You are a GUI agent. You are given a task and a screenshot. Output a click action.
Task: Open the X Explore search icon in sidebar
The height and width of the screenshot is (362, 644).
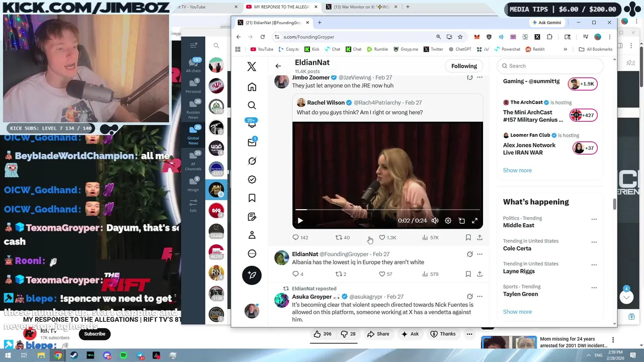pos(252,105)
